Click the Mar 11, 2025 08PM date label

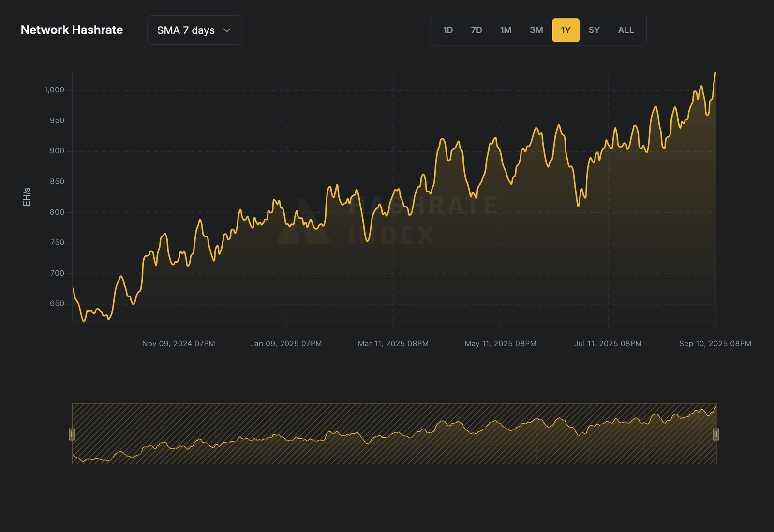coord(393,344)
